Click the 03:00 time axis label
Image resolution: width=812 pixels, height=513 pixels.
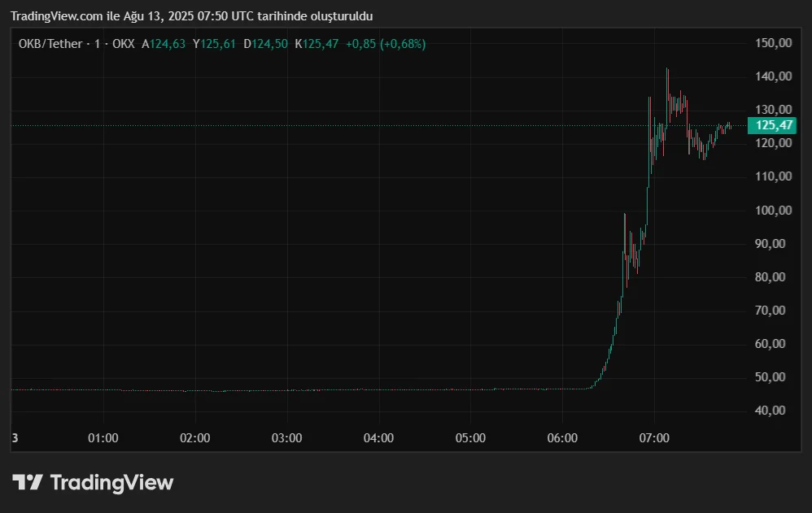[x=287, y=438]
